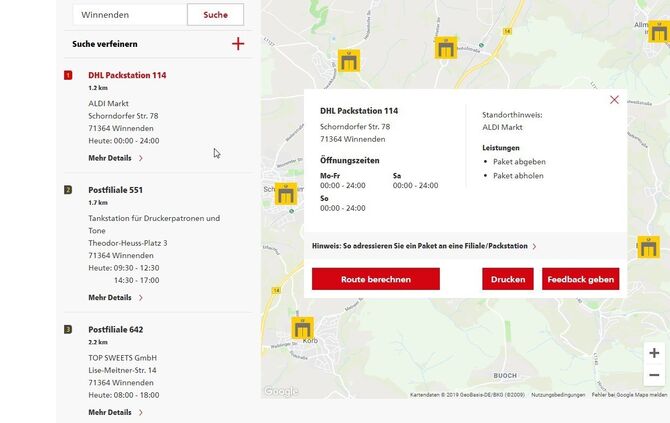The height and width of the screenshot is (423, 670).
Task: Click the chevron after the Filiale/Packstation hint
Action: click(x=534, y=247)
